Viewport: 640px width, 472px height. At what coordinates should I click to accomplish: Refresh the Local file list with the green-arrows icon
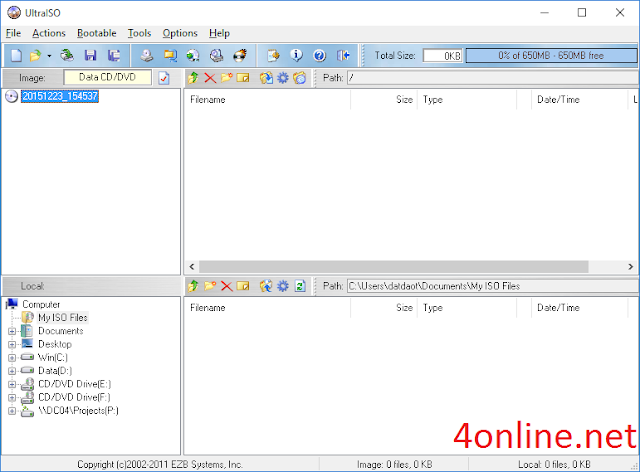(300, 286)
